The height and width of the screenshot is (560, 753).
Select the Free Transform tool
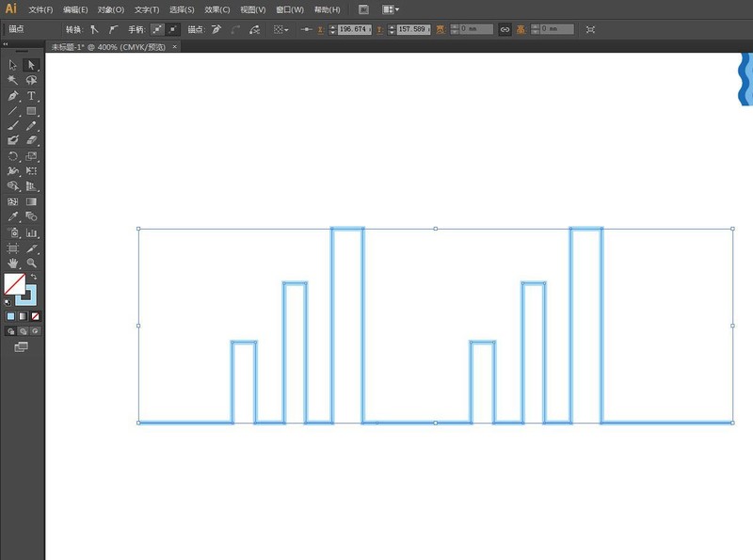31,171
